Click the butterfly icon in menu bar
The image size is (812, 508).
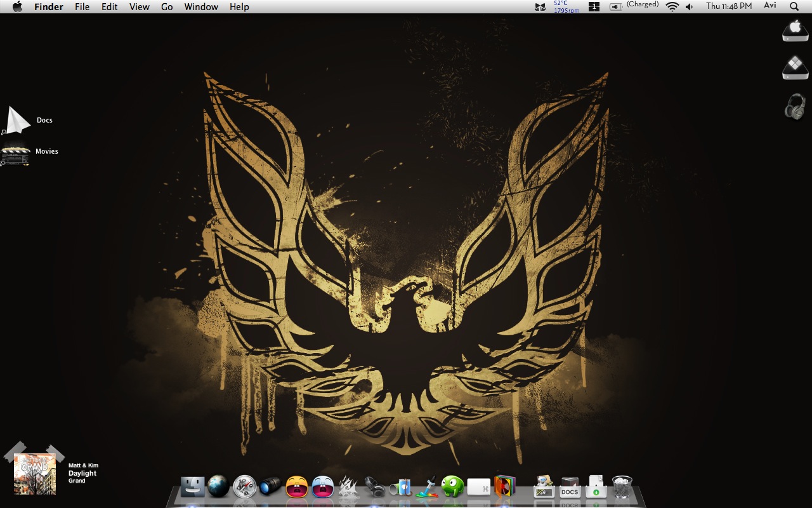click(x=540, y=7)
